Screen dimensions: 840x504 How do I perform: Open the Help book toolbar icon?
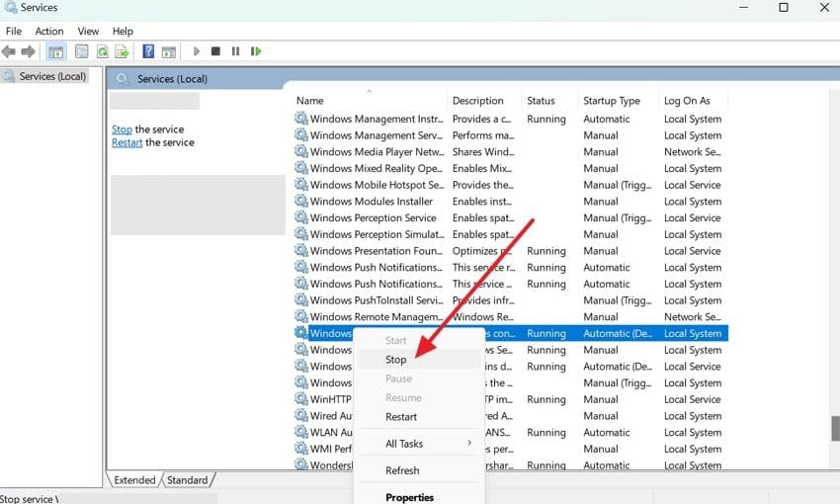pos(148,51)
